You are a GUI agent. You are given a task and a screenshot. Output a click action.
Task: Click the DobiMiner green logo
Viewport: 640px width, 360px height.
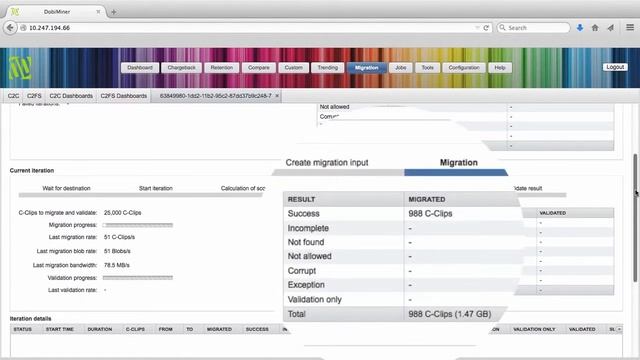[20, 67]
